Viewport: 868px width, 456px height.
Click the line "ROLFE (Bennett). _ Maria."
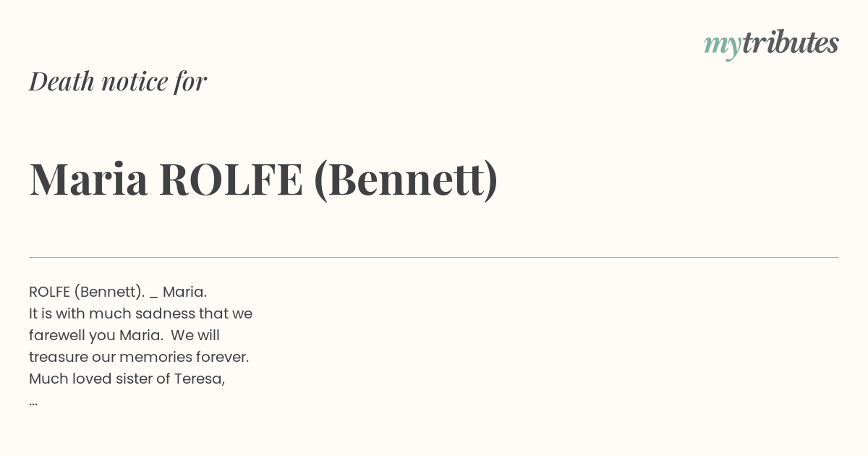point(118,292)
